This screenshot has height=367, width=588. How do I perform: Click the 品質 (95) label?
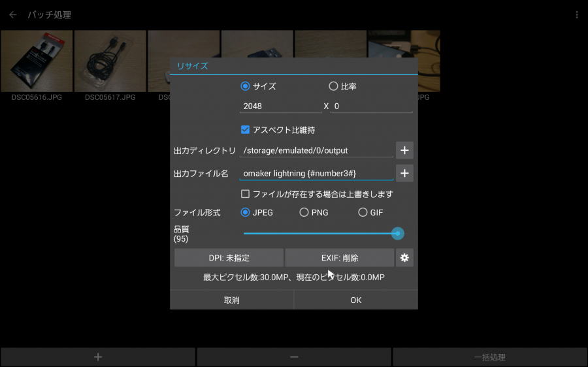click(x=182, y=234)
